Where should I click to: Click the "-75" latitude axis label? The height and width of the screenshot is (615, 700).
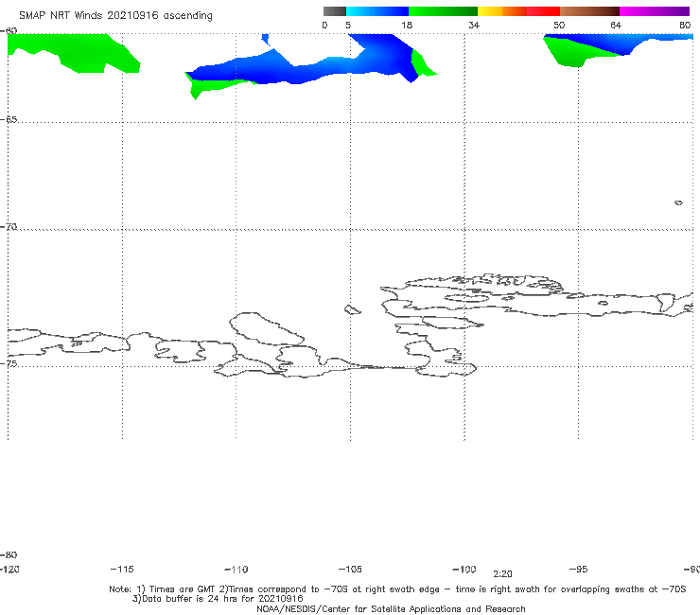pos(9,363)
